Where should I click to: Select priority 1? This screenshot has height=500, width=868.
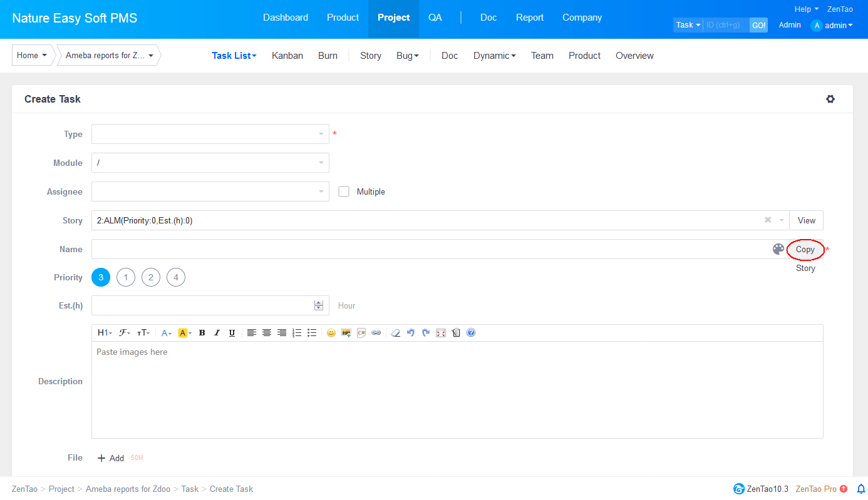(126, 277)
